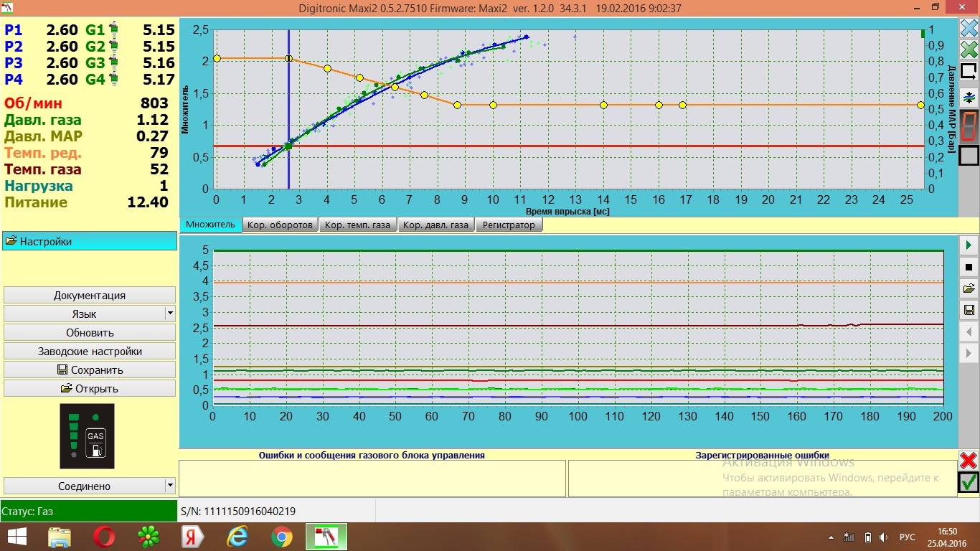This screenshot has height=551, width=980.
Task: Select the last curve point at right edge
Action: click(x=921, y=105)
